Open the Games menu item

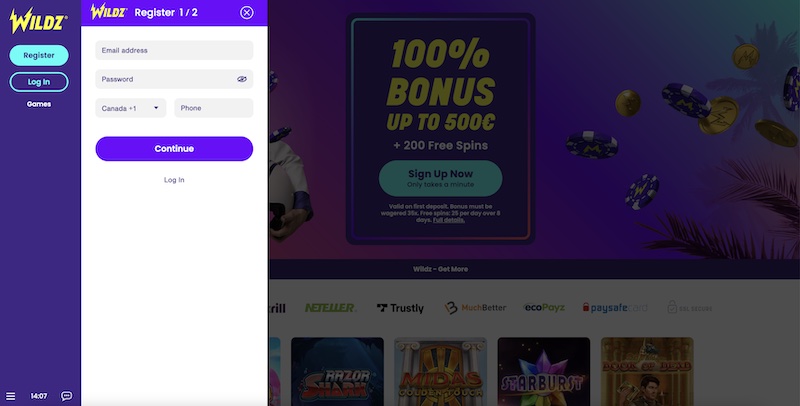(x=39, y=104)
